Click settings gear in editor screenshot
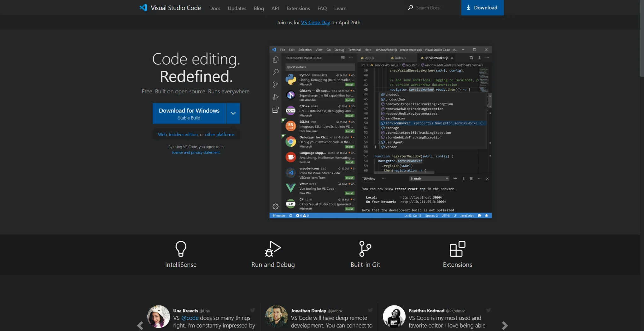Image resolution: width=644 pixels, height=331 pixels. click(x=276, y=207)
